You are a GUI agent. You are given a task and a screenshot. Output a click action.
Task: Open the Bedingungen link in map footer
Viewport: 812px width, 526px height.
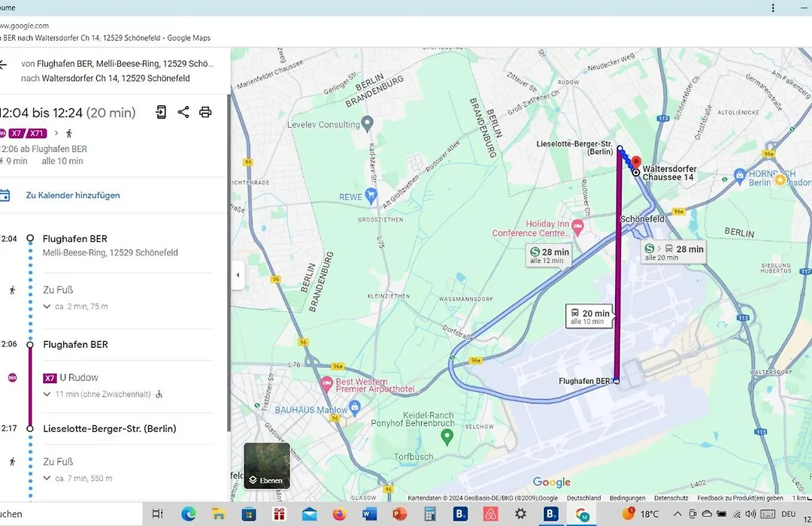coord(627,498)
